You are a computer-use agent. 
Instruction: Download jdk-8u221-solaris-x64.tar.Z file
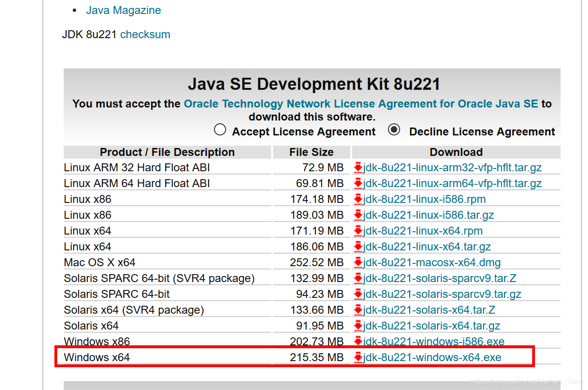click(429, 310)
